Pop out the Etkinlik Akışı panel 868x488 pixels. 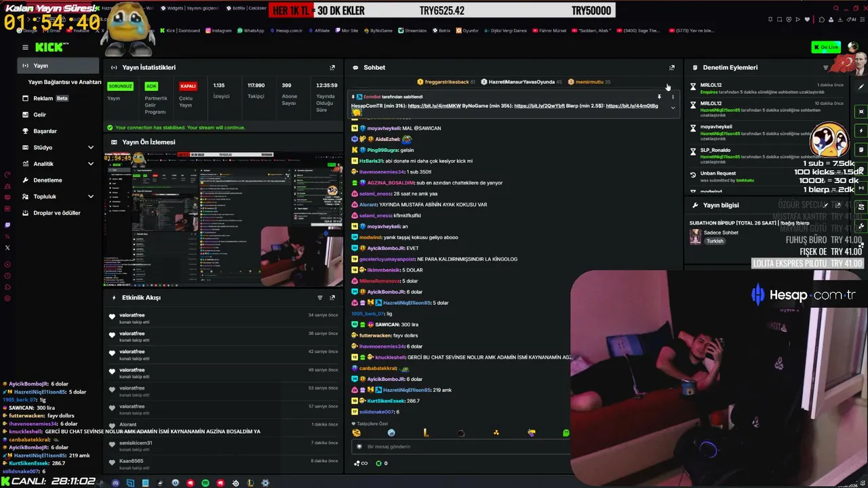[332, 298]
